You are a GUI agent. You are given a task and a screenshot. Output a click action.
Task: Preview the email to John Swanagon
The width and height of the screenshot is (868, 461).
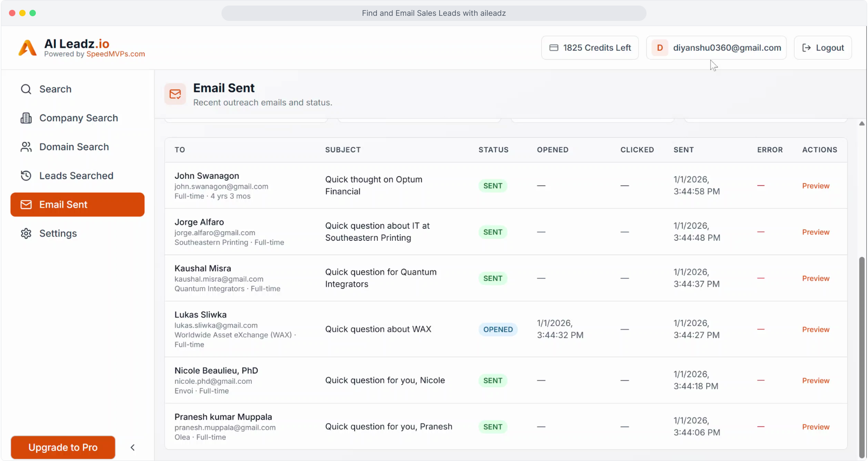(816, 186)
